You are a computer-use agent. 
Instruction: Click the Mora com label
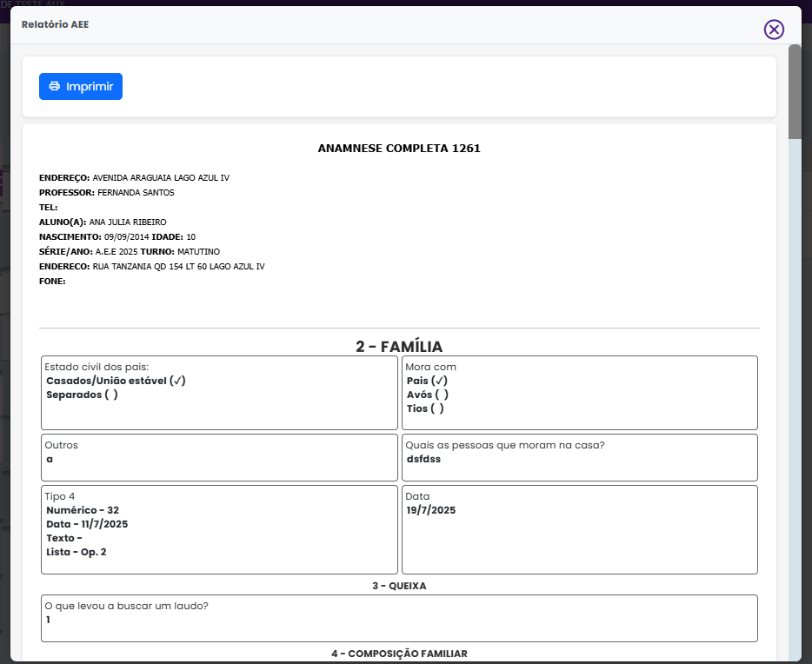click(x=431, y=367)
